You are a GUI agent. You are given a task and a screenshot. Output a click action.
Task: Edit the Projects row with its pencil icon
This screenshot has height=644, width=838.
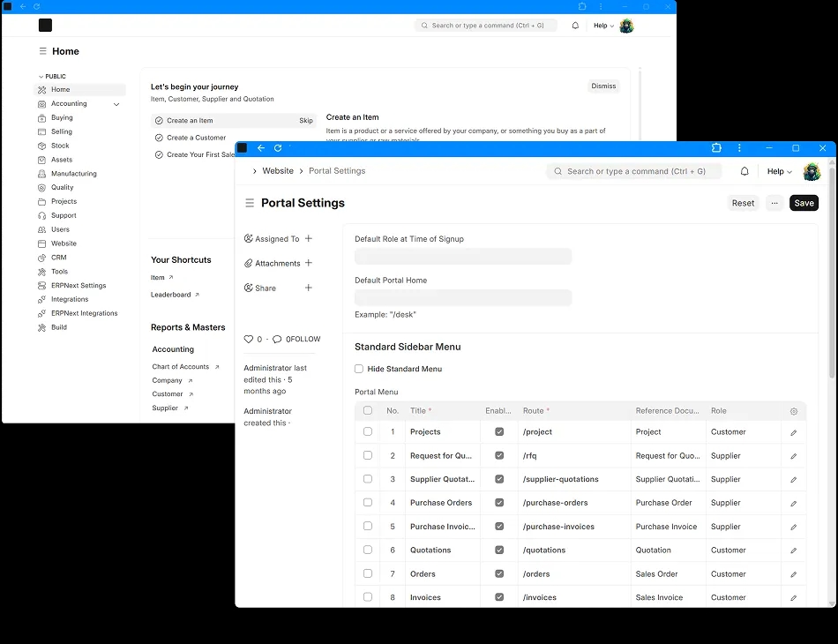pos(794,432)
